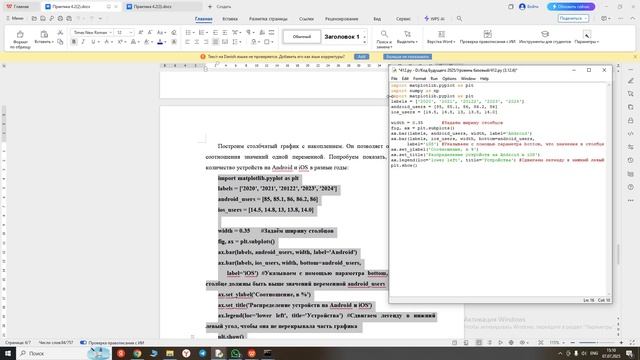Viewport: 640px width, 360px height.
Task: Open Options menu in IDLE window
Action: pyautogui.click(x=449, y=78)
